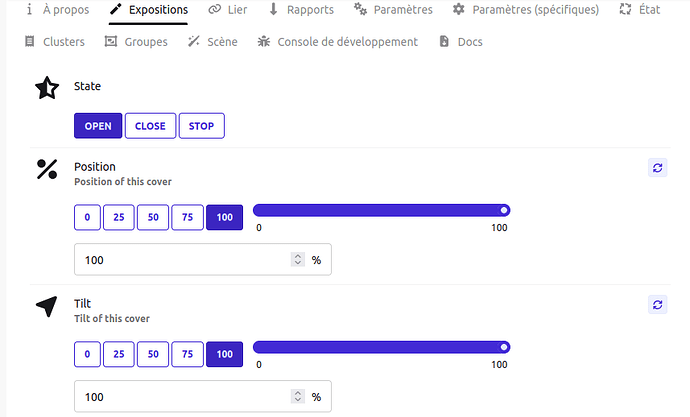Switch to the État tab
The width and height of the screenshot is (690, 417).
(x=640, y=10)
